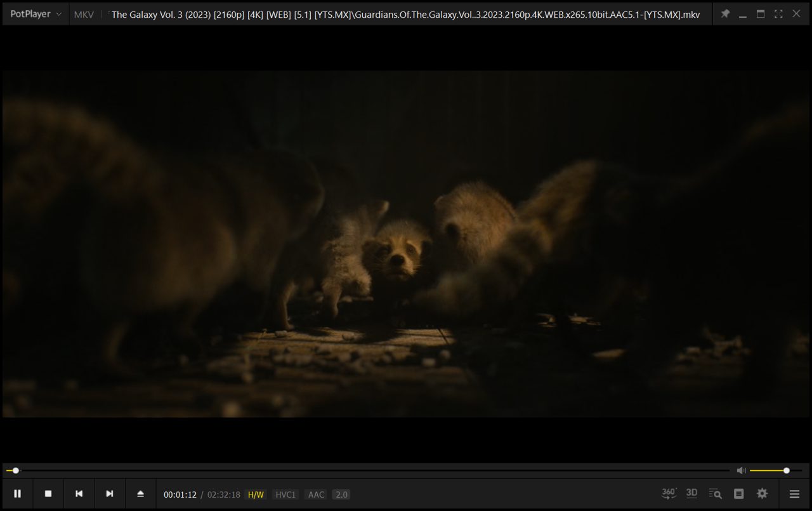812x511 pixels.
Task: Click the AAC audio codec badge
Action: pos(316,494)
